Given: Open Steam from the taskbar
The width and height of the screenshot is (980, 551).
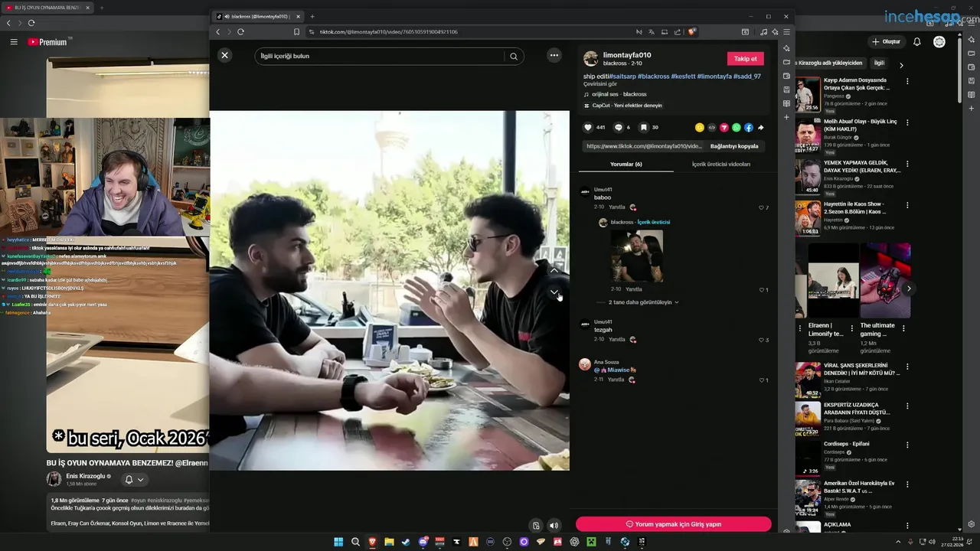Looking at the screenshot, I should coord(406,542).
